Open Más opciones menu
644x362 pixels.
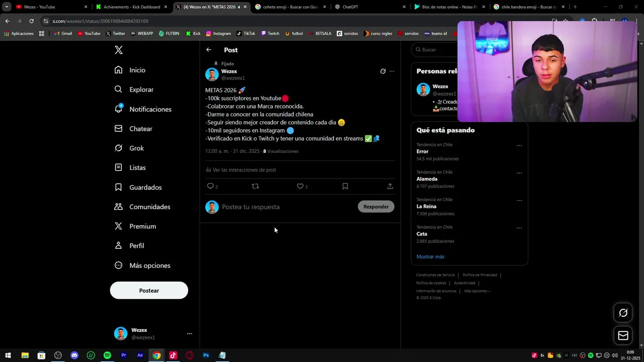coord(142,265)
